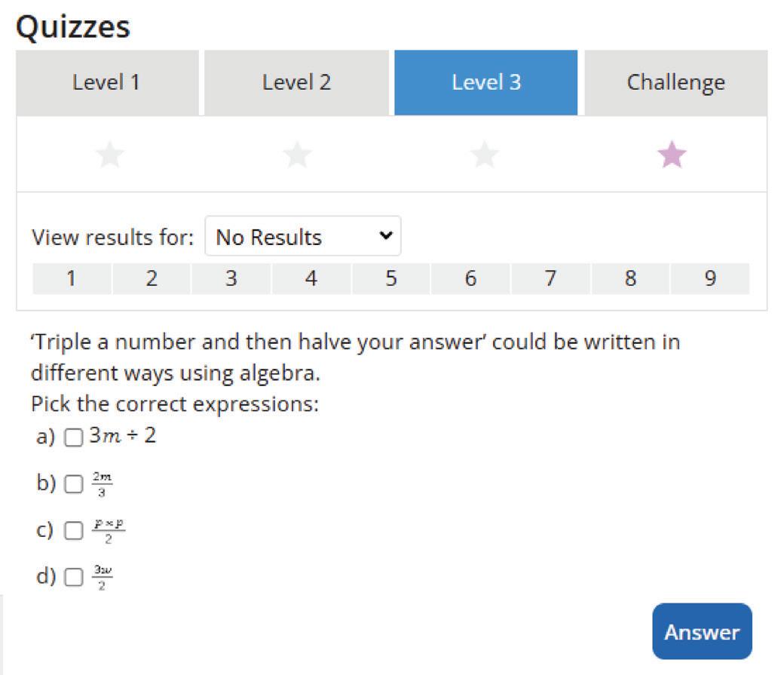Open question 7 in the number bar
Viewport: 784px width, 675px height.
[550, 279]
